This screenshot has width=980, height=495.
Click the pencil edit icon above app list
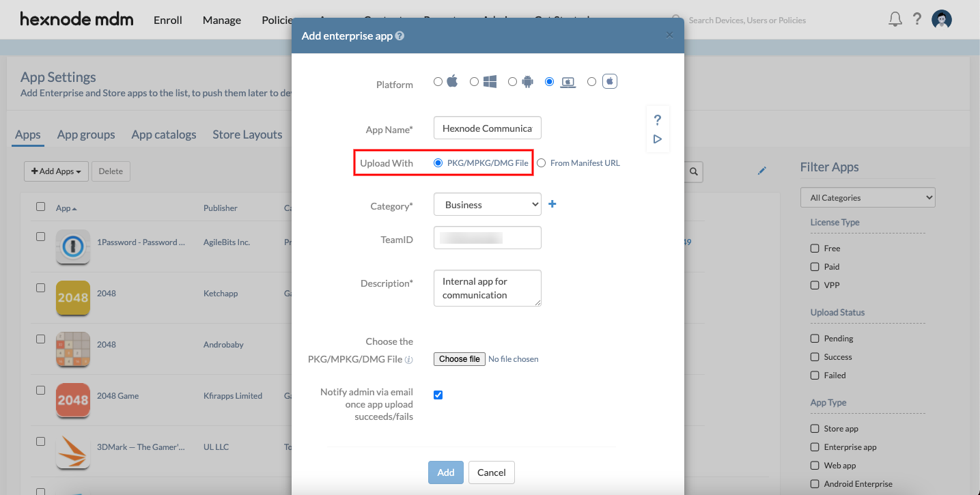point(762,171)
